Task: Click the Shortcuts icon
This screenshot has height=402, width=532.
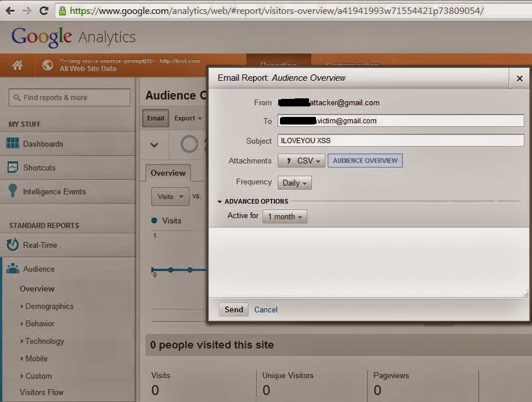Action: pos(13,167)
